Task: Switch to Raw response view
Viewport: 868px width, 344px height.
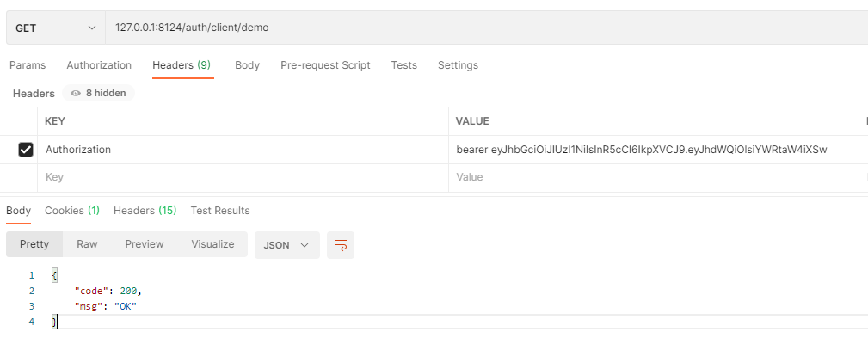Action: [x=87, y=244]
